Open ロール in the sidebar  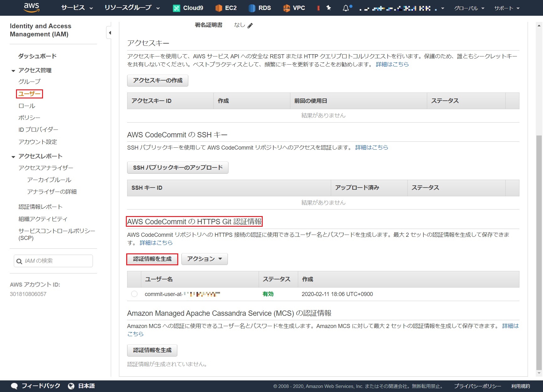(x=27, y=106)
